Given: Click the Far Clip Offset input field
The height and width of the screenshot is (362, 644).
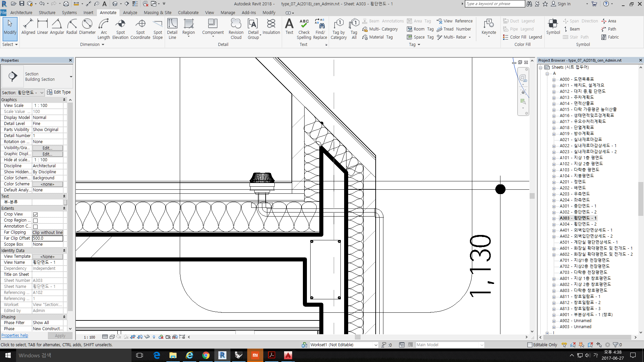Looking at the screenshot, I should [x=48, y=238].
